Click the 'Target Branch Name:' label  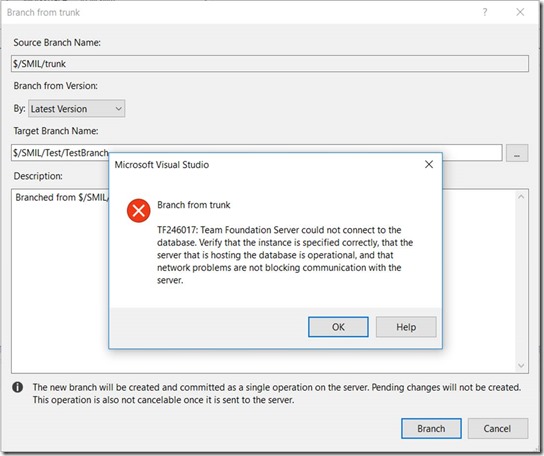point(56,131)
